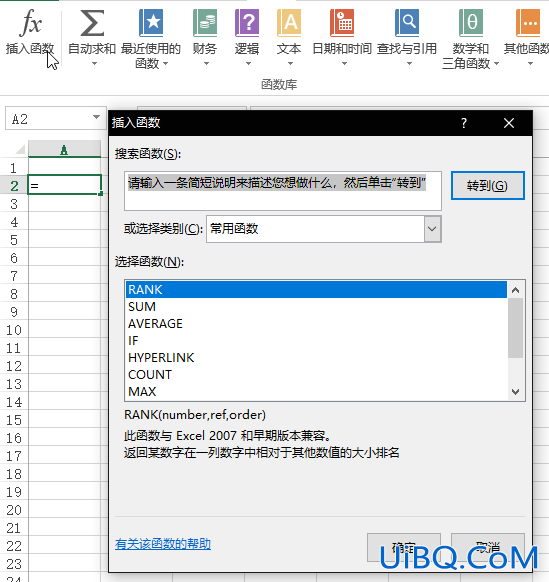Select IF in the function list
Viewport: 549px width, 582px height.
(316, 341)
